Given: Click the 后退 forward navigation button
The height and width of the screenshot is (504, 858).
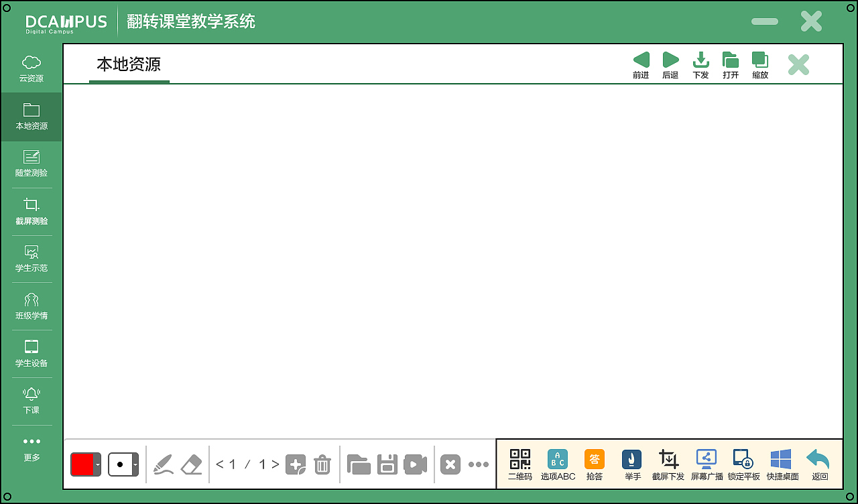Looking at the screenshot, I should point(670,64).
